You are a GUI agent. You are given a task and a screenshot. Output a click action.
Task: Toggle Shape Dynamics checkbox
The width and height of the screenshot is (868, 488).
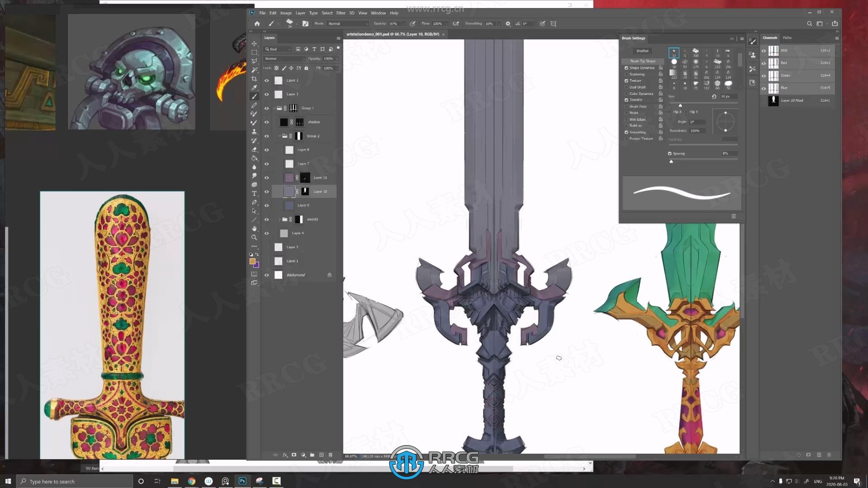click(x=627, y=68)
